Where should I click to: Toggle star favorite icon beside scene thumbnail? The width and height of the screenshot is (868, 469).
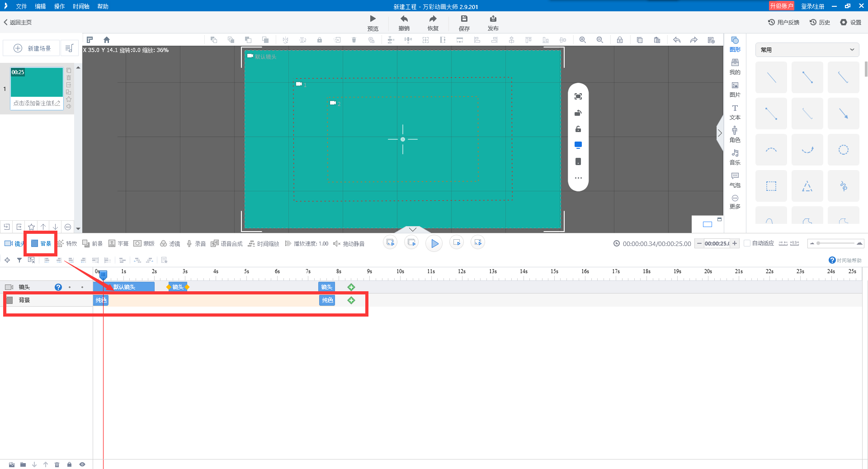tap(69, 99)
